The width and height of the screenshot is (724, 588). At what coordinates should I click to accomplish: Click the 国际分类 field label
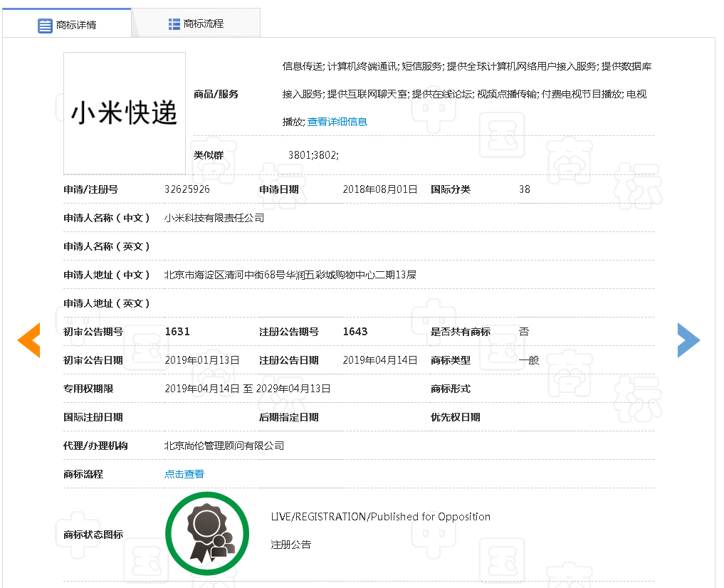click(x=451, y=189)
